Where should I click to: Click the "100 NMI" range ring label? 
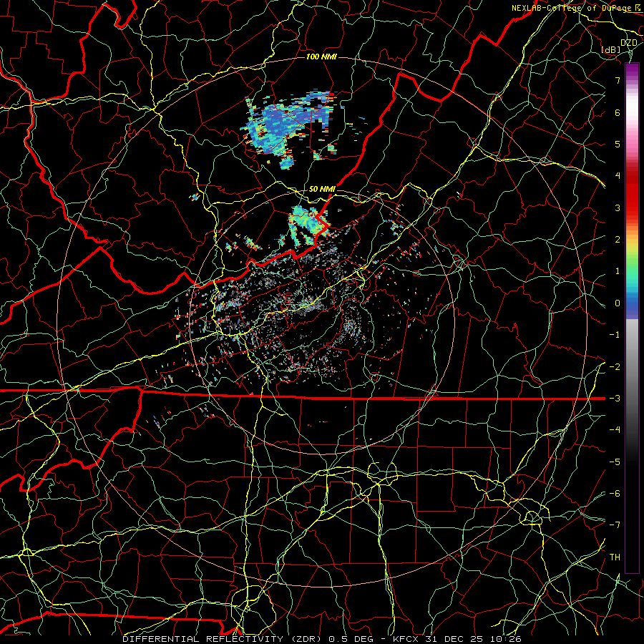click(321, 57)
